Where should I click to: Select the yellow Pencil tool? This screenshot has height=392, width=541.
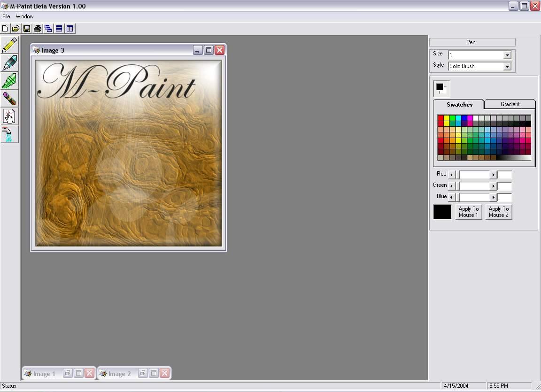tap(9, 45)
